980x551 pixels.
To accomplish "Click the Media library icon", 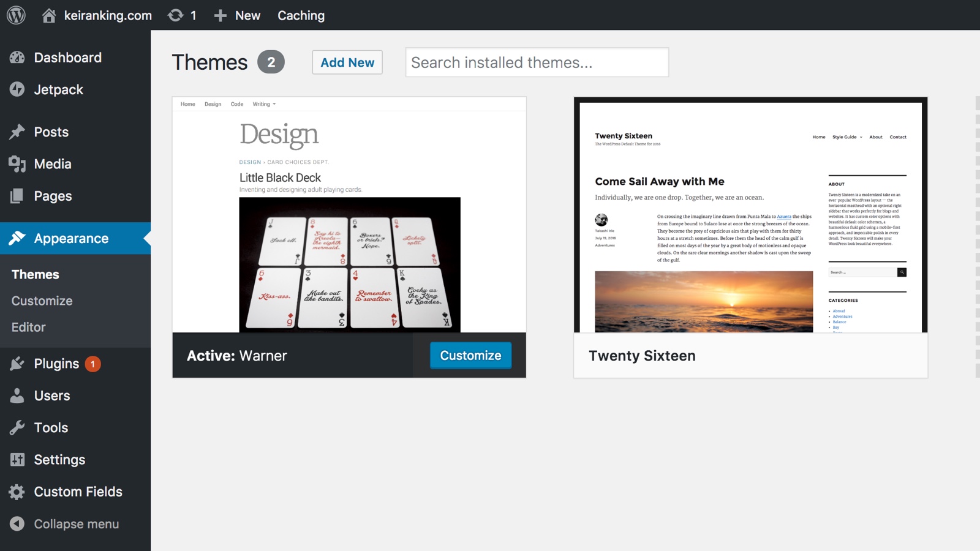I will click(x=17, y=164).
